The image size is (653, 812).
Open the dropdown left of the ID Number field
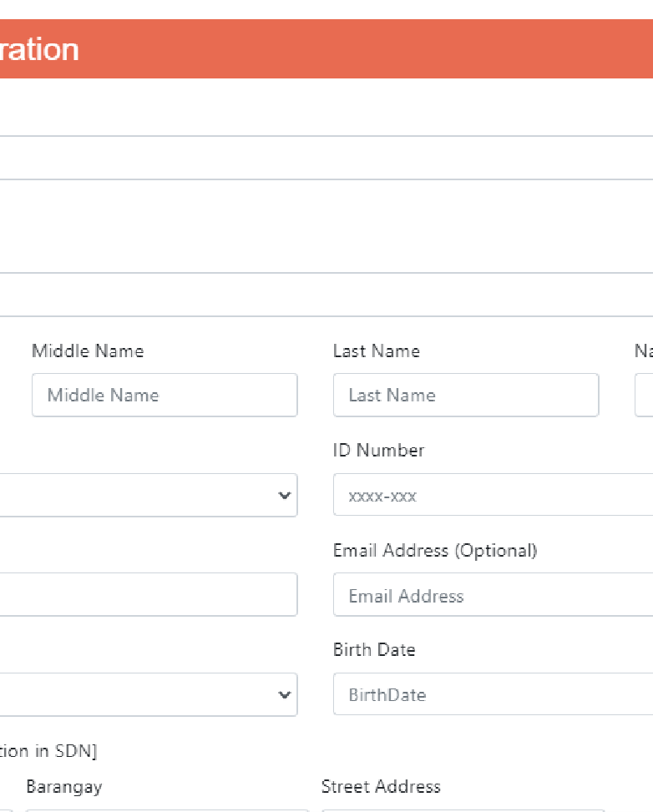pyautogui.click(x=148, y=495)
